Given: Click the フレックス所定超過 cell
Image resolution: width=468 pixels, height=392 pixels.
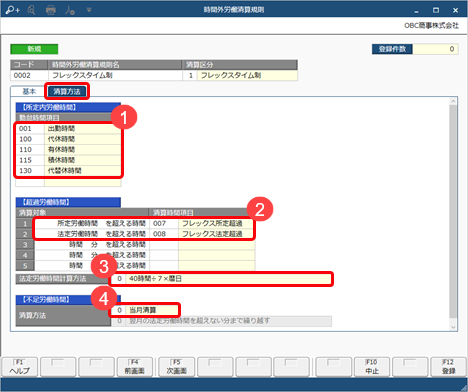Looking at the screenshot, I should click(x=217, y=223).
